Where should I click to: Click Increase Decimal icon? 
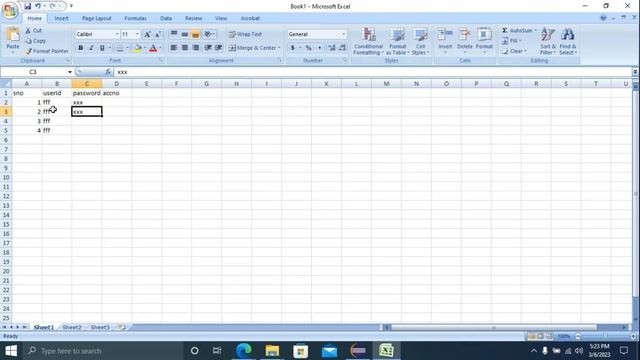point(331,48)
